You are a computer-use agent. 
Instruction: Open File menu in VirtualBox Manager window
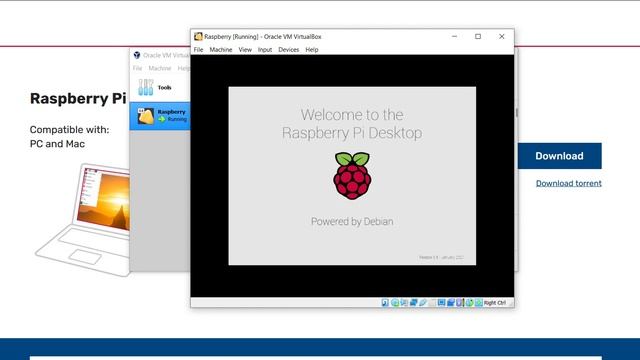click(x=138, y=68)
